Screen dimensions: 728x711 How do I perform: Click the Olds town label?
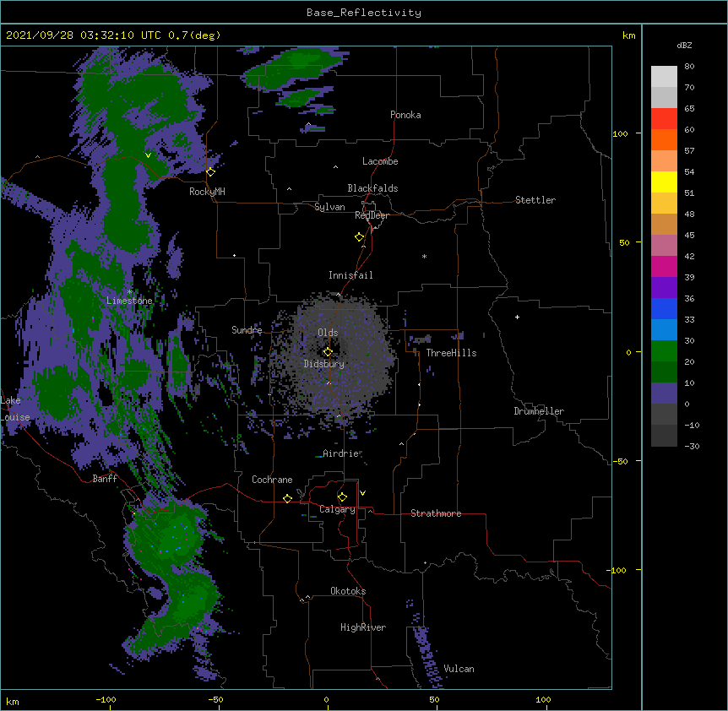pos(328,333)
